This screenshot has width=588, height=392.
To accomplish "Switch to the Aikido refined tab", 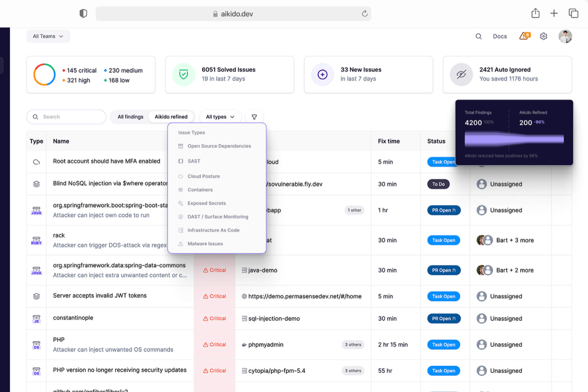I will point(171,116).
